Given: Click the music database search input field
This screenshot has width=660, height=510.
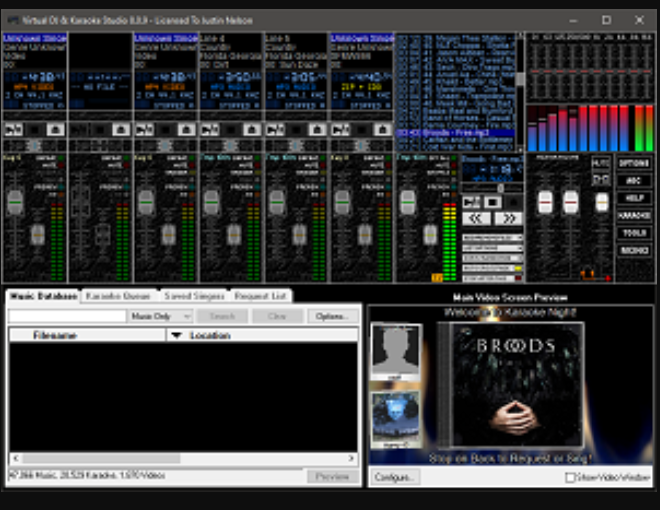Looking at the screenshot, I should (66, 316).
